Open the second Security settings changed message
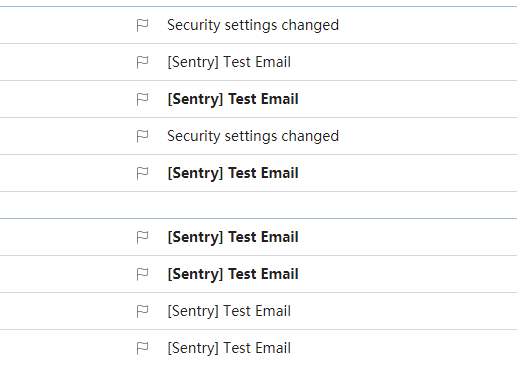The height and width of the screenshot is (366, 517). pyautogui.click(x=253, y=136)
